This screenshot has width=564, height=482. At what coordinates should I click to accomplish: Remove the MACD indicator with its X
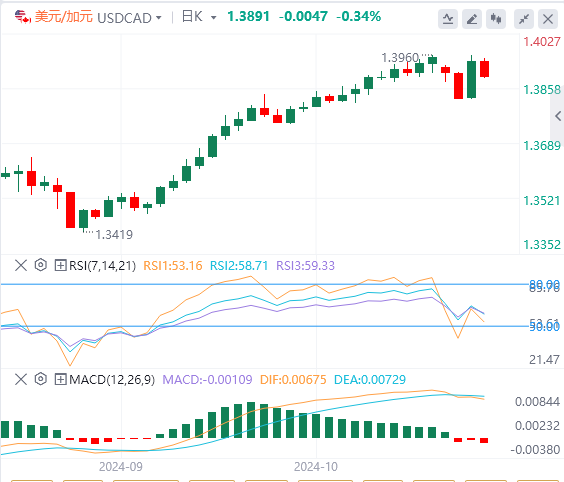pyautogui.click(x=21, y=379)
